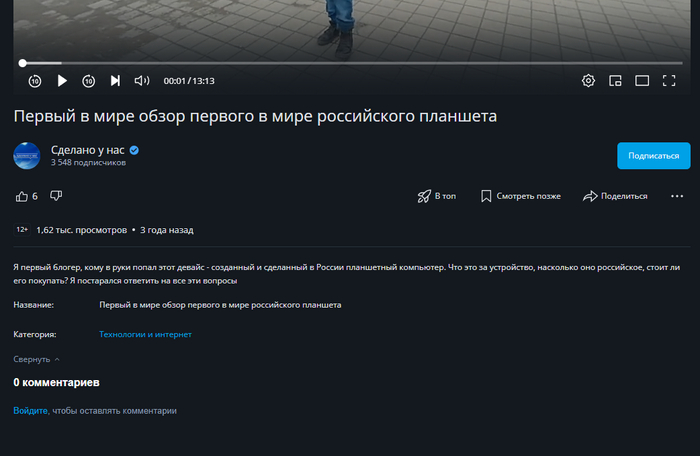Click the title text next to Название
700x456 pixels.
pyautogui.click(x=220, y=305)
